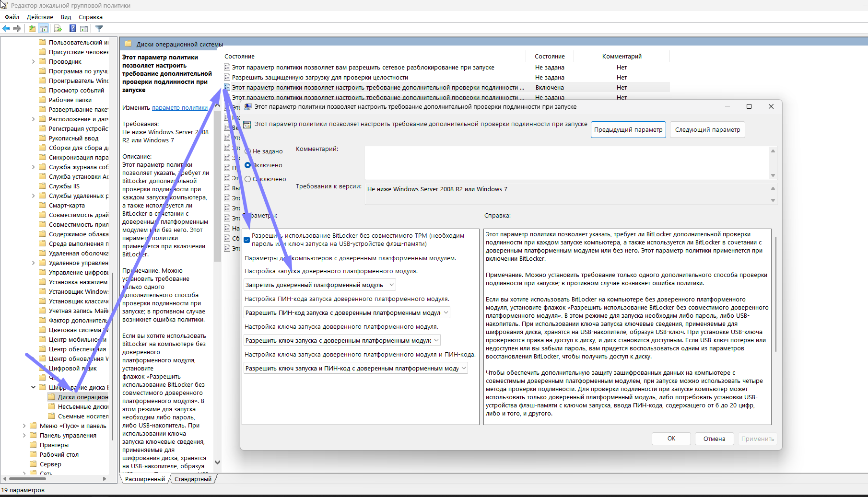Switch to the Расширенный tab
Screen dimensions: 868x497
pos(145,479)
